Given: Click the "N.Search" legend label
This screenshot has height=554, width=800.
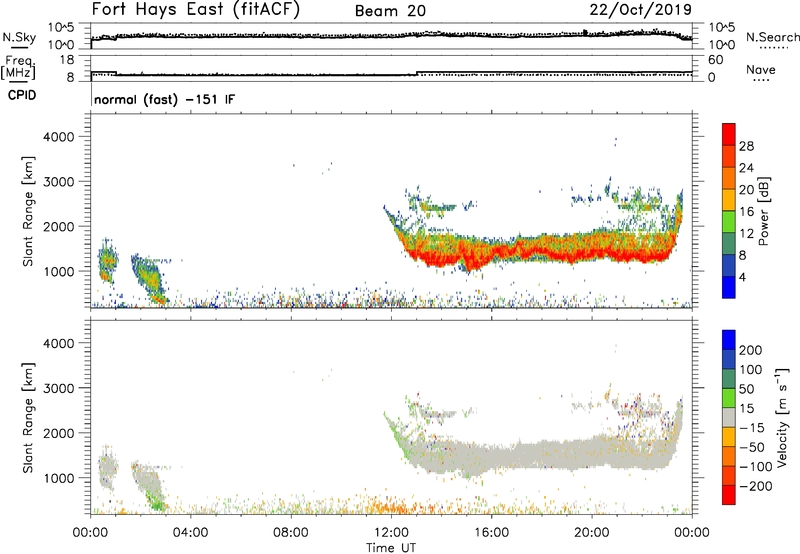Looking at the screenshot, I should point(772,37).
